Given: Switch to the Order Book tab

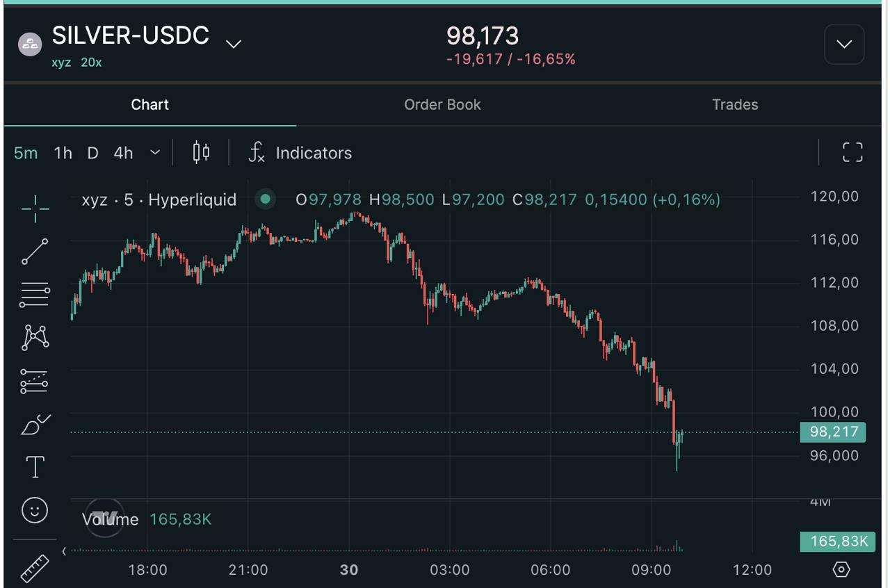Looking at the screenshot, I should (x=442, y=104).
